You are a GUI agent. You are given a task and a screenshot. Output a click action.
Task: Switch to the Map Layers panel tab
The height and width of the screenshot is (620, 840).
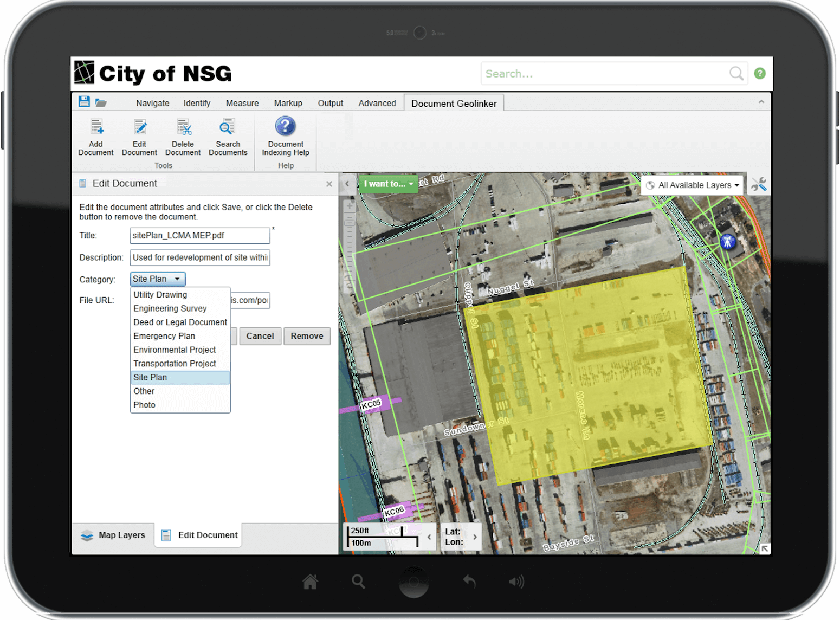pyautogui.click(x=114, y=535)
